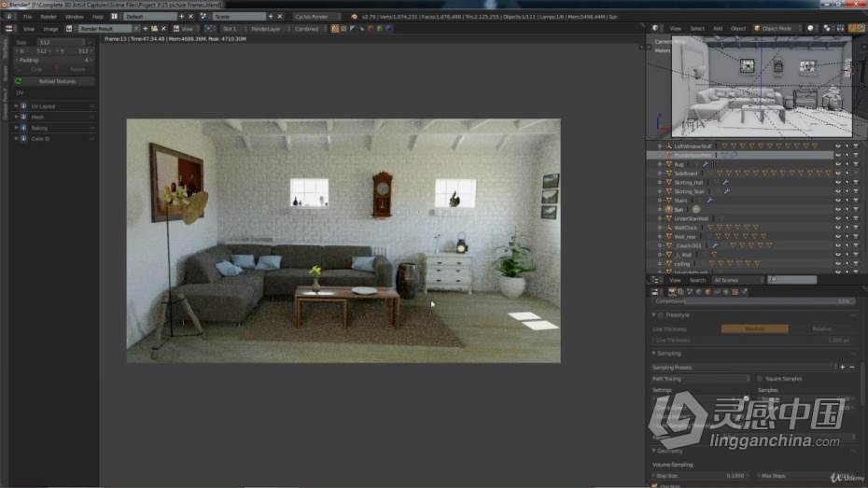Open the Render menu
The height and width of the screenshot is (488, 868).
click(49, 17)
